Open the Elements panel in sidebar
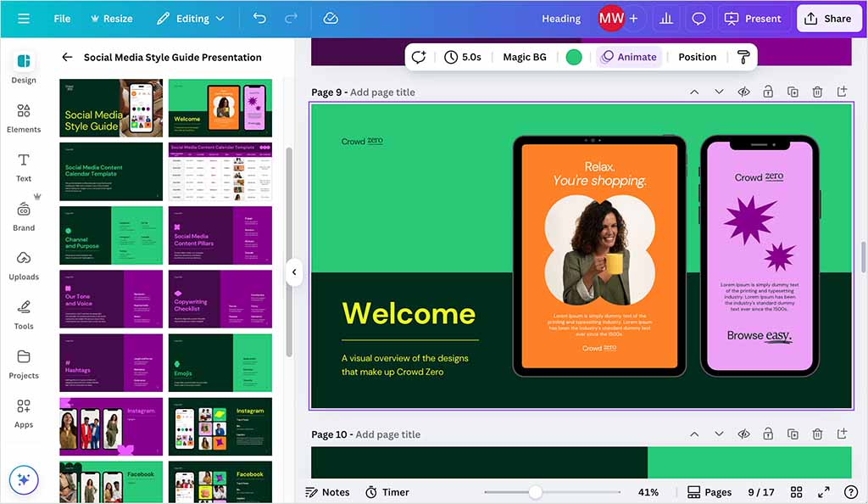This screenshot has width=868, height=504. tap(24, 117)
